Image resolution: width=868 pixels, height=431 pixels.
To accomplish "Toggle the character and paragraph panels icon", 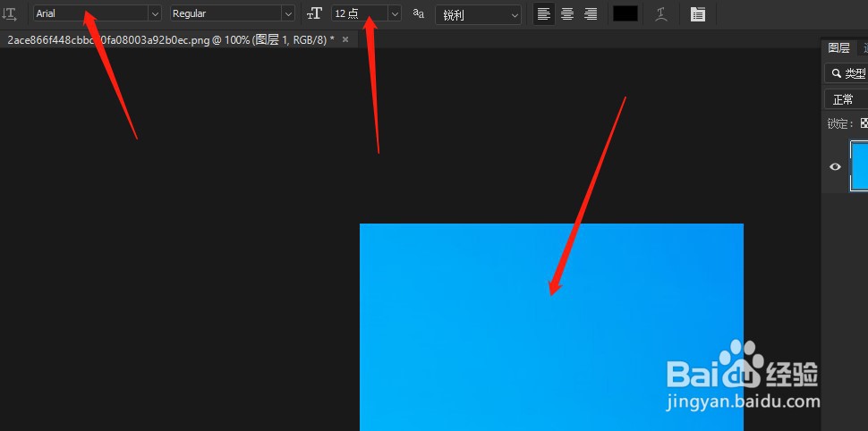I will coord(698,14).
